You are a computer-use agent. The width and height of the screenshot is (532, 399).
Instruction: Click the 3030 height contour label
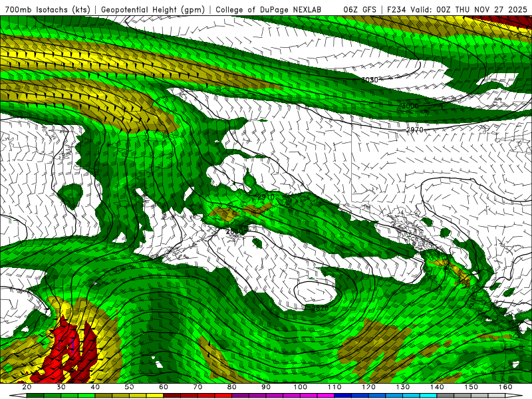tap(370, 80)
